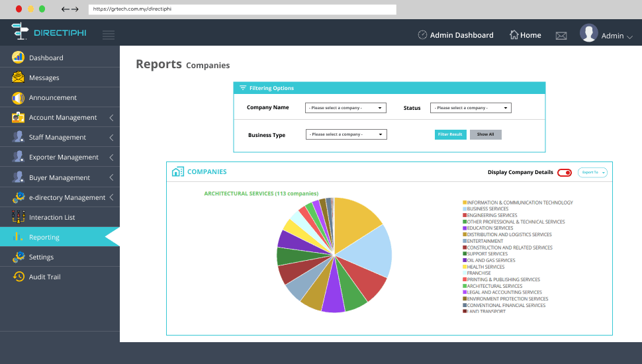This screenshot has height=364, width=642.
Task: Click the OIL AND GAS SERVICES legend label
Action: (x=491, y=260)
